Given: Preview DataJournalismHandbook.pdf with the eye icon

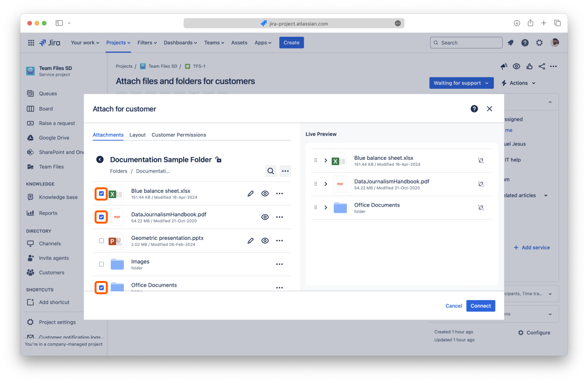Looking at the screenshot, I should 265,217.
